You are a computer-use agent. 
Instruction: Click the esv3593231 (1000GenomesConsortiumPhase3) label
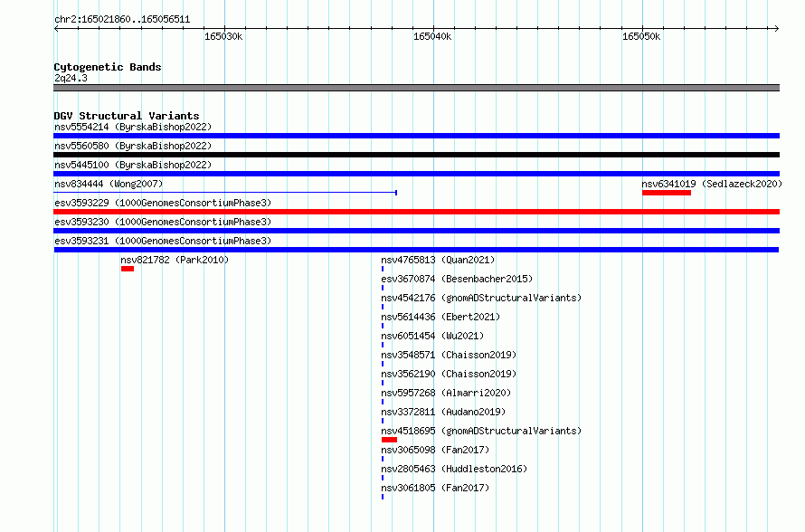tap(163, 241)
